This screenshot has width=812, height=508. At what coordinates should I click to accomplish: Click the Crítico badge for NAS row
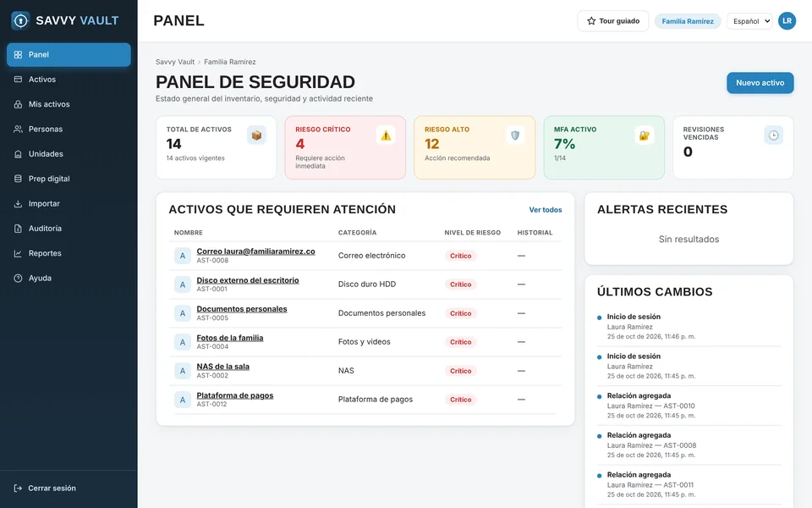[460, 371]
